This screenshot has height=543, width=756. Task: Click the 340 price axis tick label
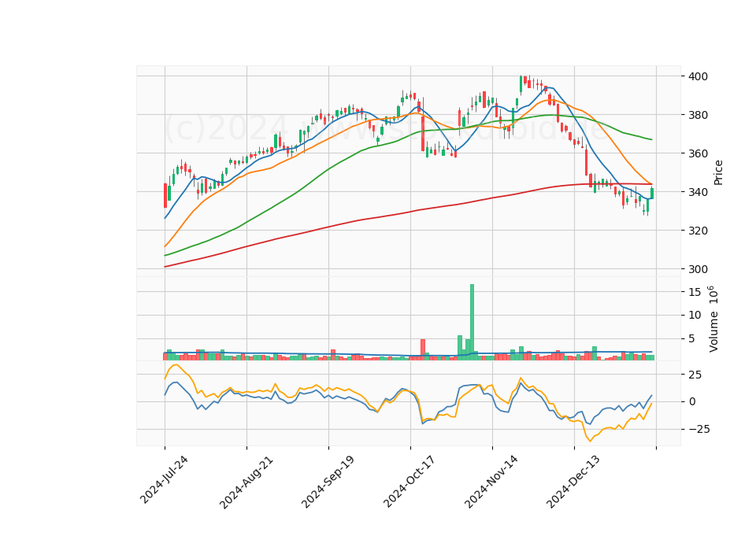[699, 192]
